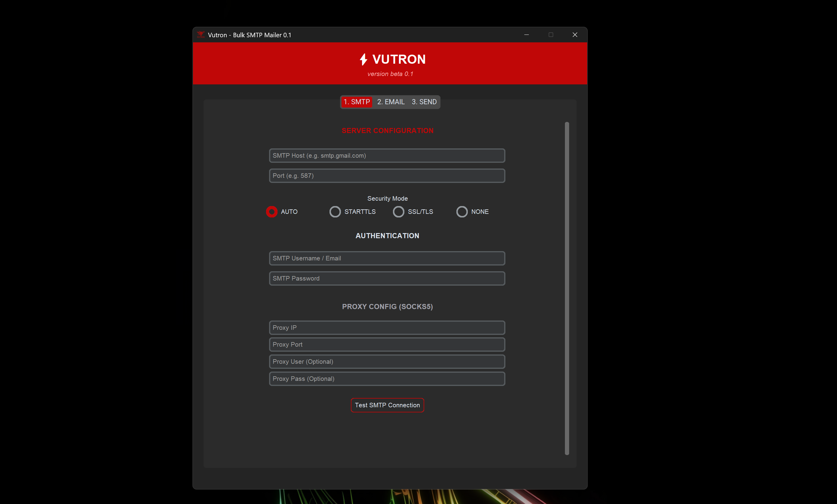
Task: Click the Port (e.g. 587) field
Action: pos(387,175)
